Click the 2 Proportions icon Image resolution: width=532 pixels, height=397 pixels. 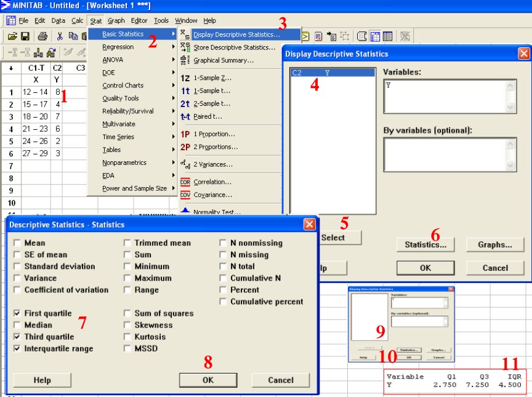click(x=185, y=147)
